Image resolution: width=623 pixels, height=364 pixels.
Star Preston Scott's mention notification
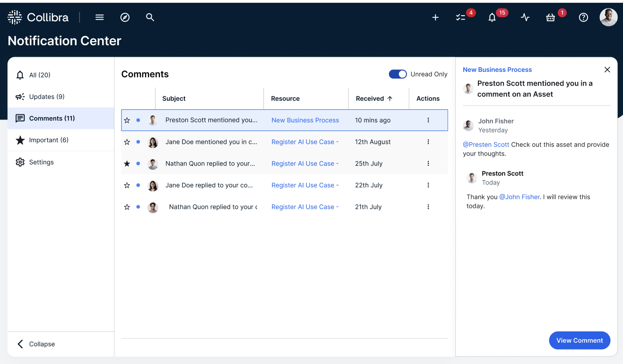point(127,120)
